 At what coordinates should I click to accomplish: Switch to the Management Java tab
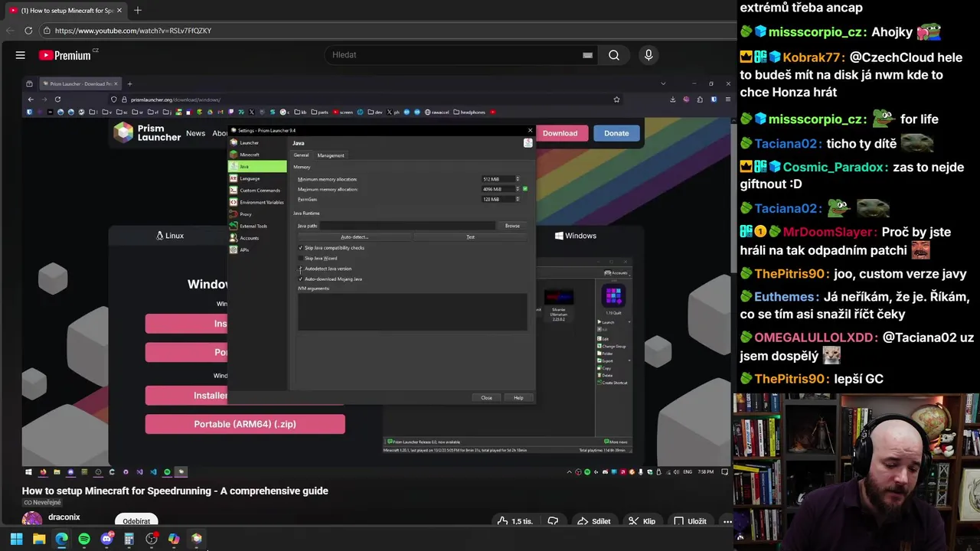pos(331,155)
